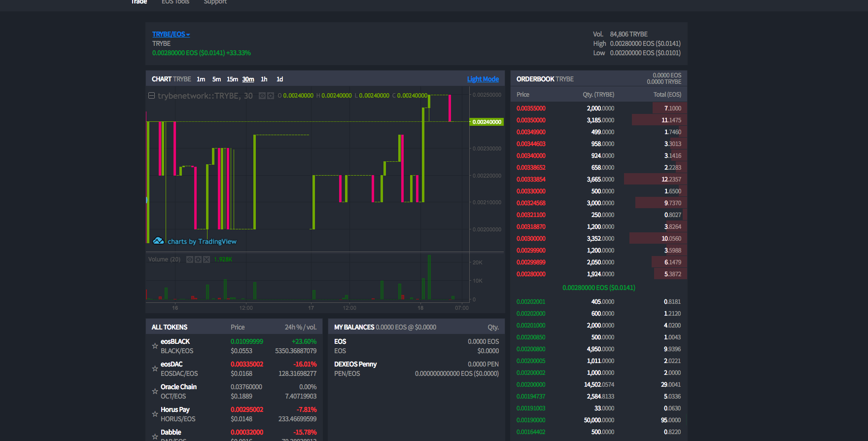Switch chart to 5m interval
The width and height of the screenshot is (868, 441).
[216, 79]
